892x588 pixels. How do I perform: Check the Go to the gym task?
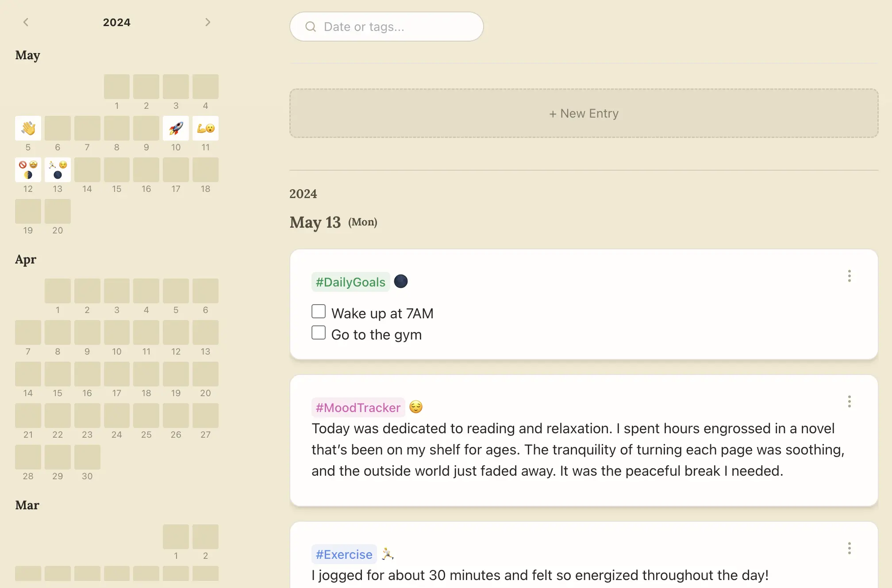(318, 332)
